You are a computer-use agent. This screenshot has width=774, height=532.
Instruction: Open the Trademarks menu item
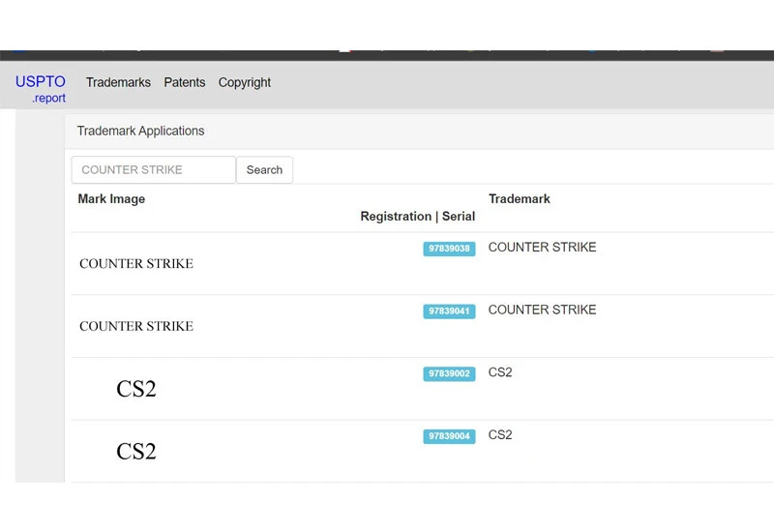tap(118, 83)
